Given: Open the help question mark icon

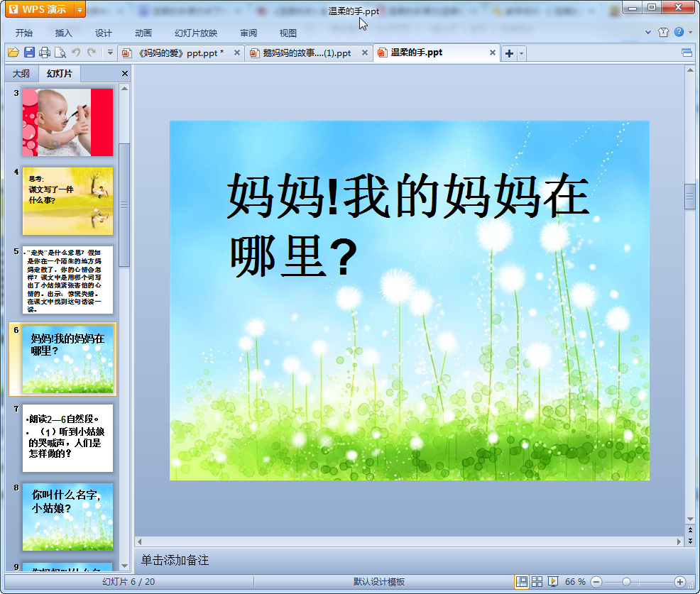Looking at the screenshot, I should (x=679, y=32).
